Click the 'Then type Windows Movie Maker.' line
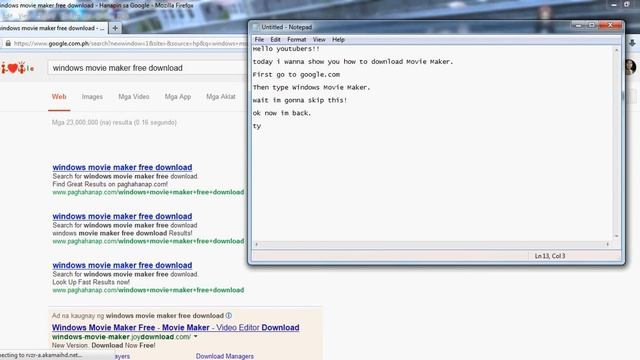640x360 pixels. point(311,87)
